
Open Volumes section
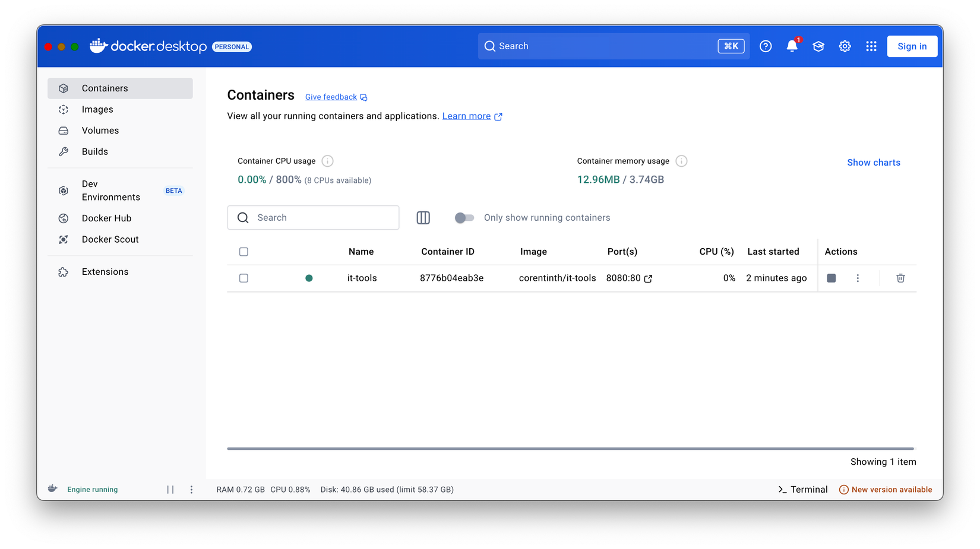click(x=100, y=131)
